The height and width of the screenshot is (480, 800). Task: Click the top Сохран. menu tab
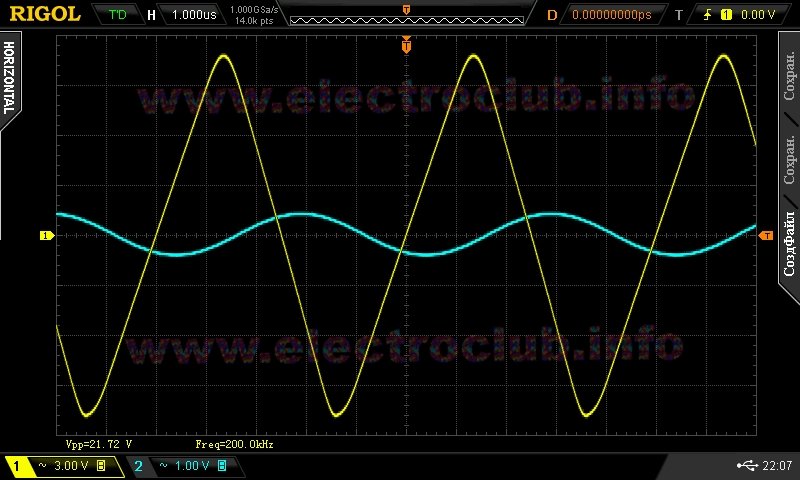789,75
